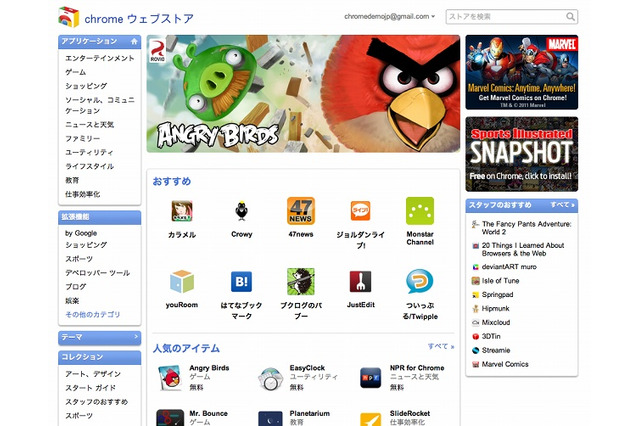Select the エンターテインメント category
The image size is (640, 426).
click(100, 58)
